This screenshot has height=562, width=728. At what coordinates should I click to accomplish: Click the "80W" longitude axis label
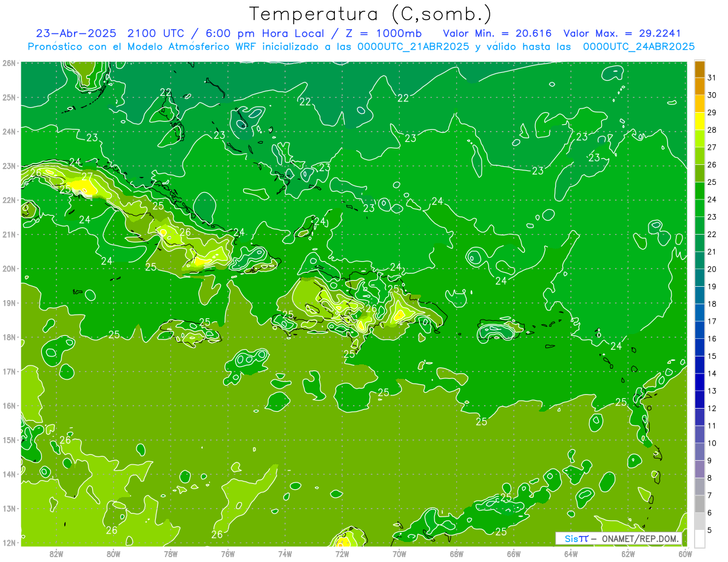pyautogui.click(x=113, y=554)
